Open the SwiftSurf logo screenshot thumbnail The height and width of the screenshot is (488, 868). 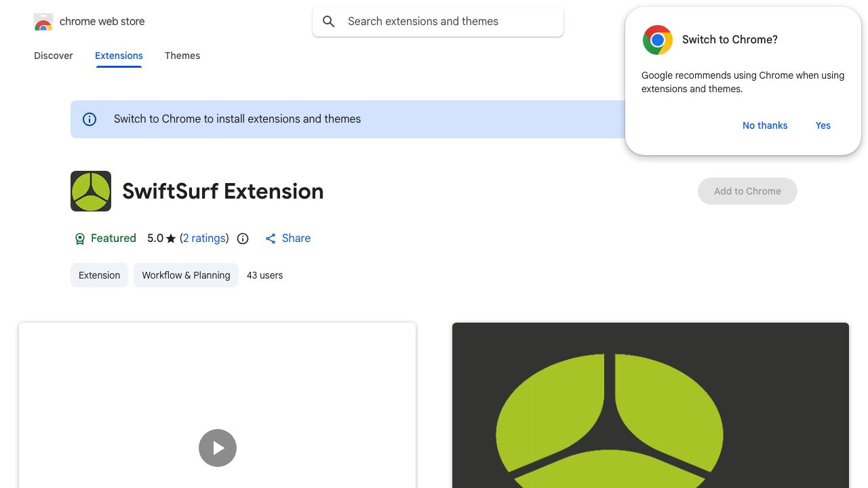point(650,405)
